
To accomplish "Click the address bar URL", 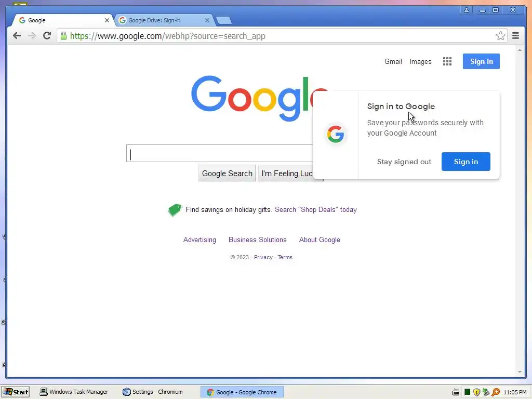I will tap(168, 36).
